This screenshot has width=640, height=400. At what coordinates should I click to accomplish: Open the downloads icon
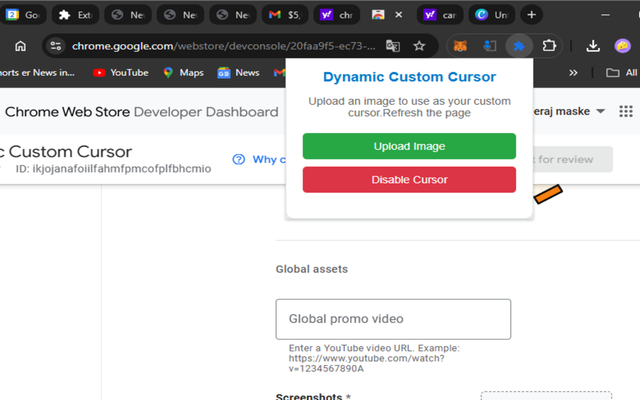click(593, 46)
